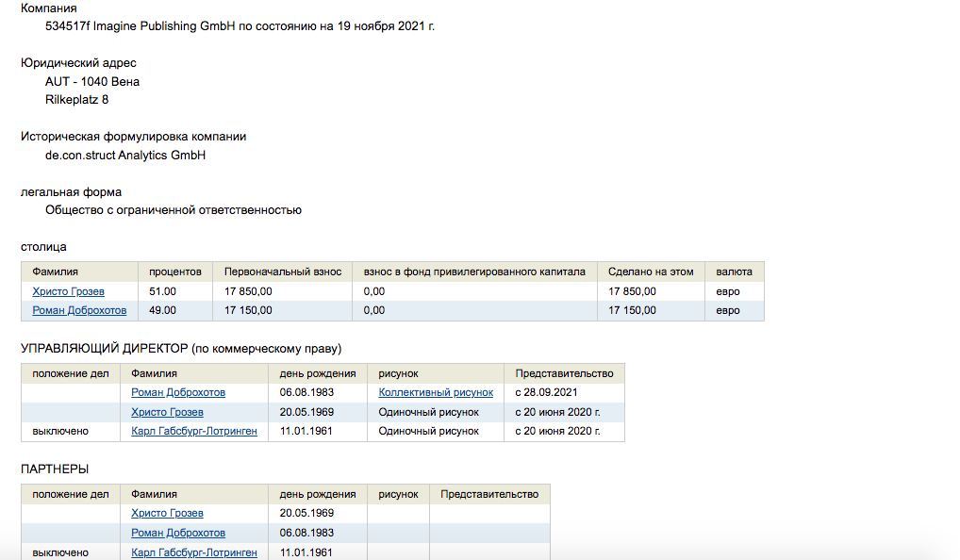Click the 'Сделано на этом' column header
The image size is (960, 560).
[651, 272]
